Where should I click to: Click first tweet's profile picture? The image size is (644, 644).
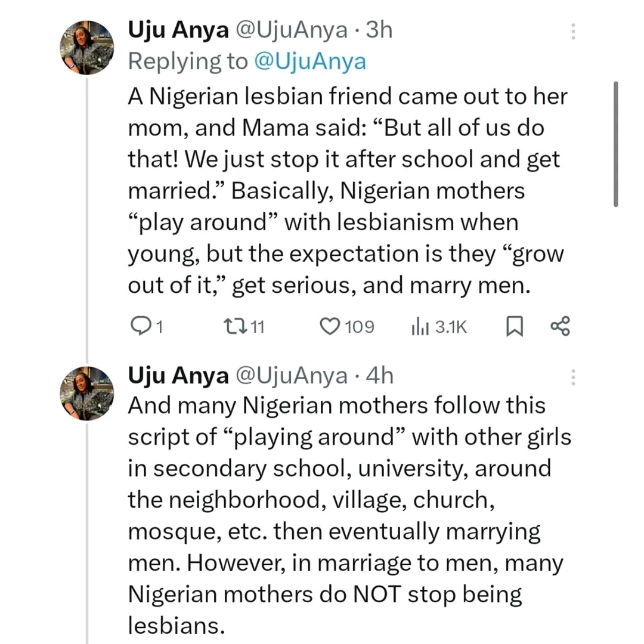86,48
